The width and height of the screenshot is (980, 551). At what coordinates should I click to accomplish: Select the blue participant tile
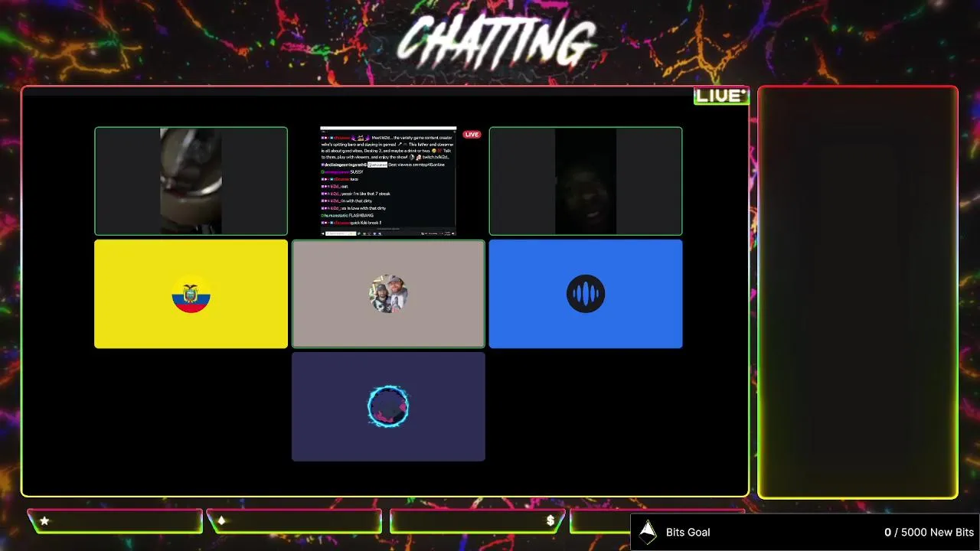pyautogui.click(x=586, y=294)
